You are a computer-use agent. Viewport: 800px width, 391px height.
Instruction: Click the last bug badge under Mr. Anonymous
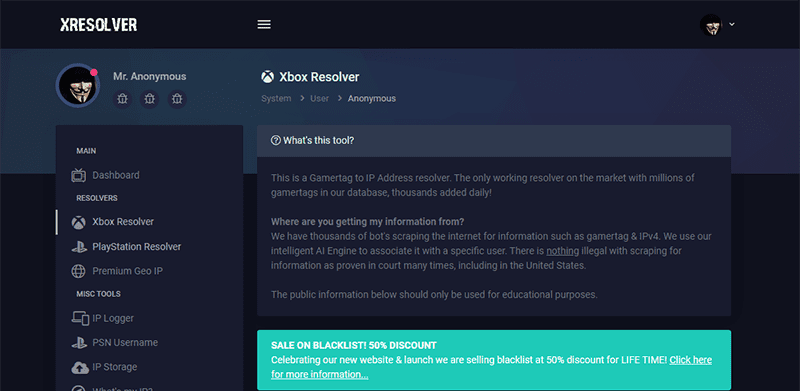177,99
